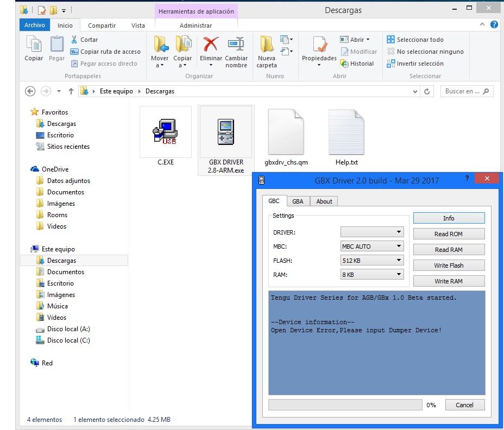Click the Nueva carpeta icon
Viewport: 504px width, 430px height.
tap(267, 45)
